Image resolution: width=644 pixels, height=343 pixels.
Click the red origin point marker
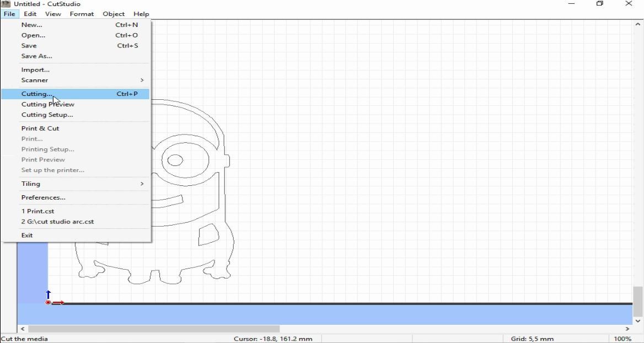(48, 302)
